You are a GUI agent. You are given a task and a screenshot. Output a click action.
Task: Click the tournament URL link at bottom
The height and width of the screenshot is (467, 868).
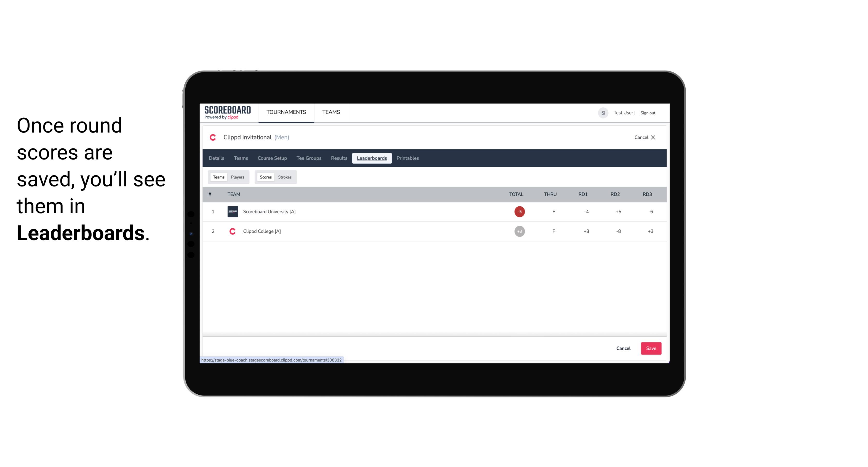(272, 359)
